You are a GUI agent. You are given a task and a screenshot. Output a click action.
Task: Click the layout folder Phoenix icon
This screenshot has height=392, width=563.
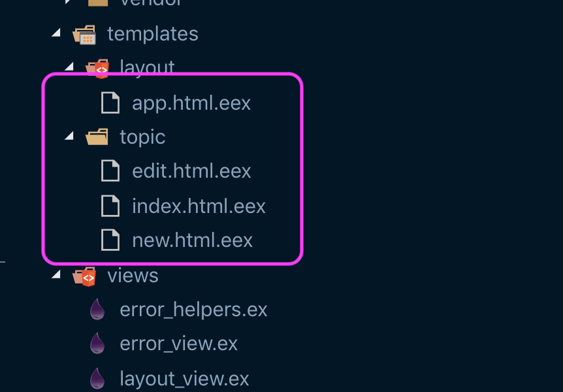pyautogui.click(x=98, y=68)
